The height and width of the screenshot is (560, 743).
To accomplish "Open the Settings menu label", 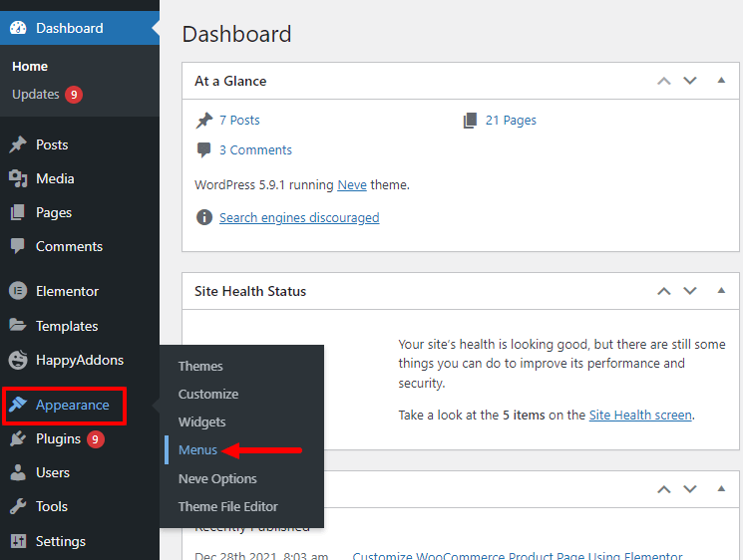I will click(61, 541).
